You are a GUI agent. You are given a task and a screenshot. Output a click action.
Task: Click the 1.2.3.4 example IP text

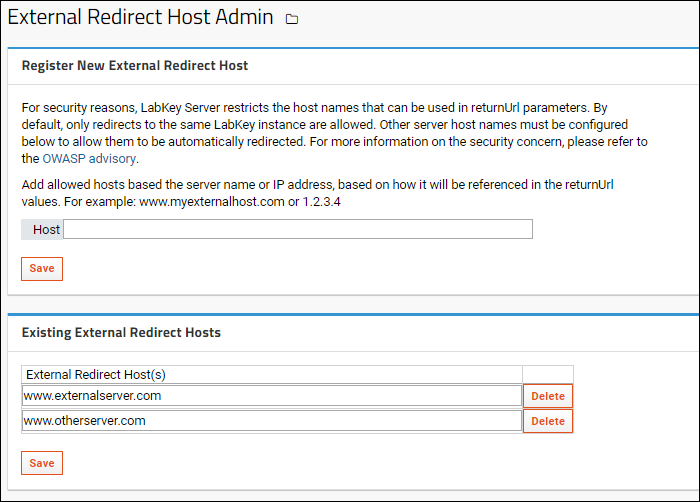coord(321,202)
